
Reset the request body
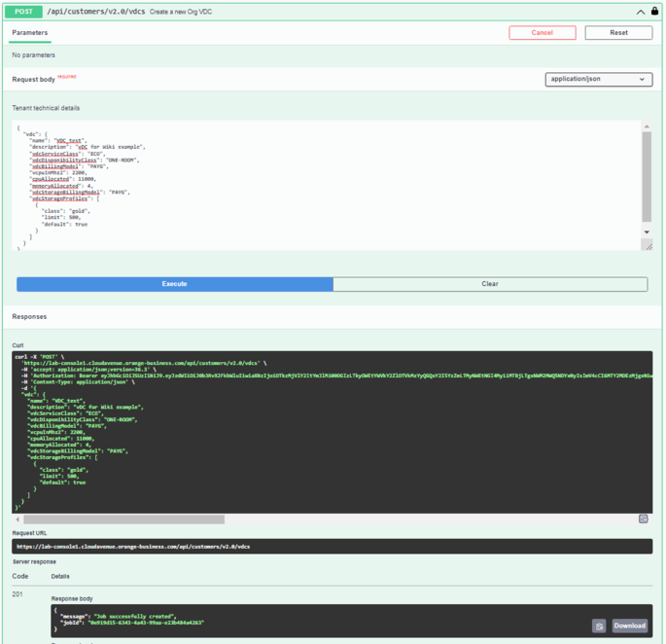click(618, 33)
